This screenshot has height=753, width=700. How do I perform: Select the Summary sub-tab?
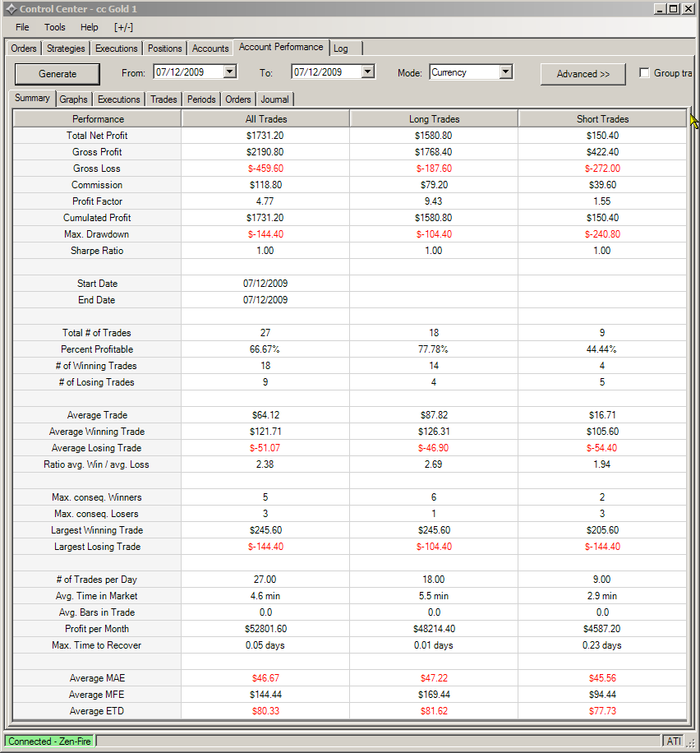32,98
